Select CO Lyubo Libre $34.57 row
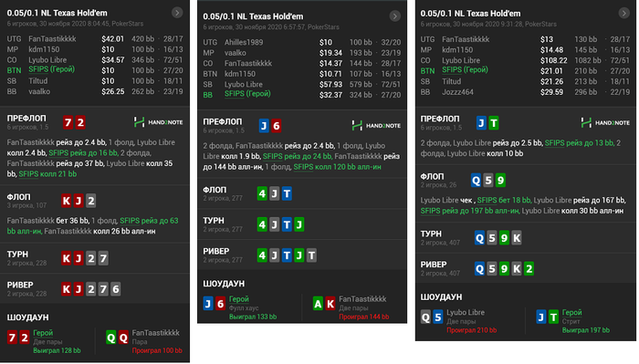639x364 pixels. (x=95, y=60)
